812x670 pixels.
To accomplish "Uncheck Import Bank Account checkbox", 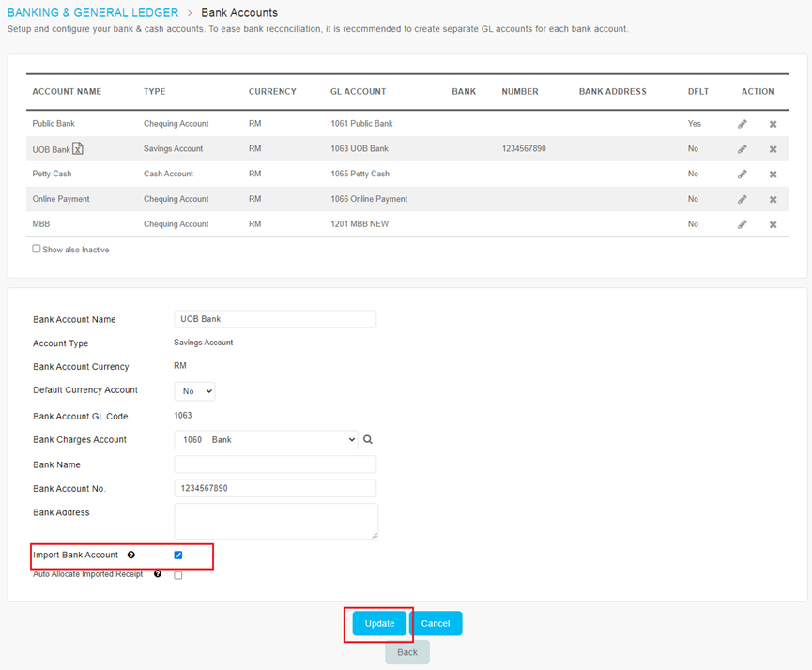I will [178, 556].
